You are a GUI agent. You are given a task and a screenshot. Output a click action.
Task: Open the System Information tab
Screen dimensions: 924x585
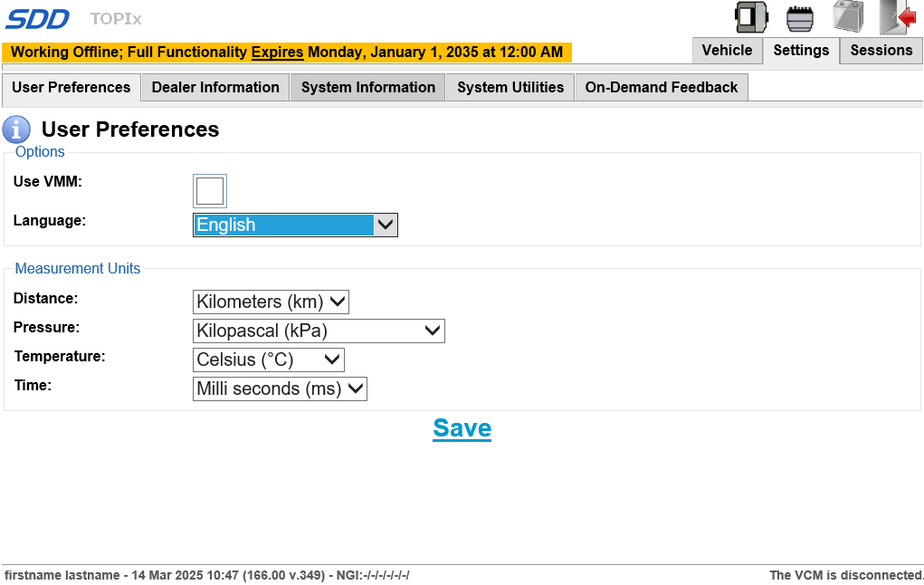pyautogui.click(x=368, y=88)
